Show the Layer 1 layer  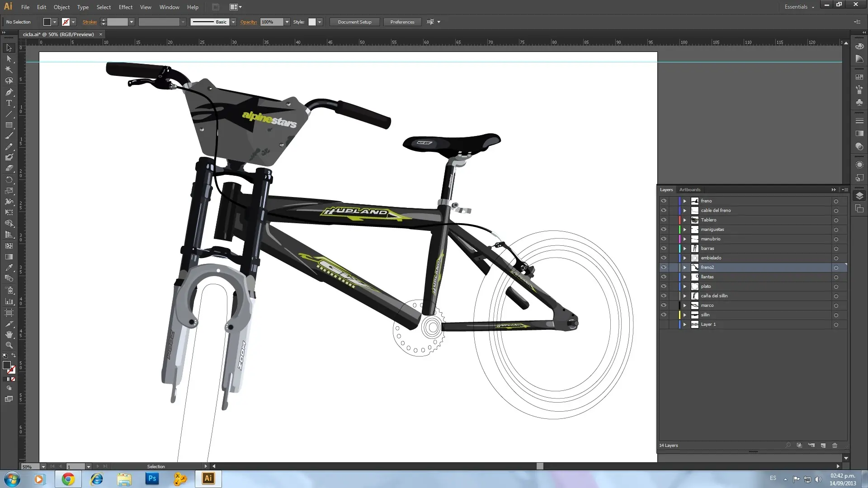[x=663, y=324]
